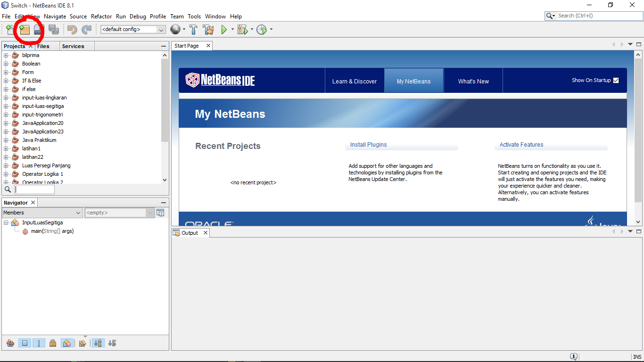Click the Undo arrow icon
The image size is (644, 362).
(71, 29)
